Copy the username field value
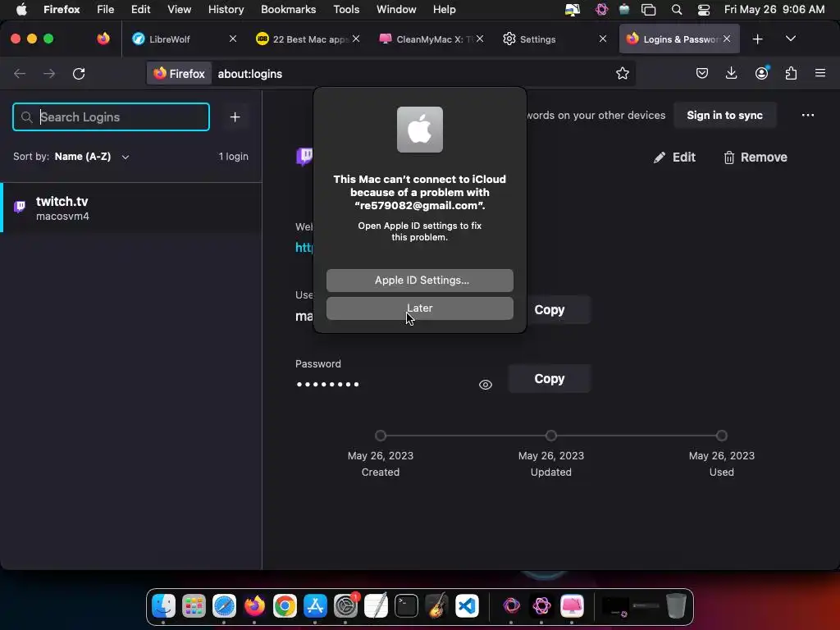Viewport: 840px width, 630px height. click(549, 309)
